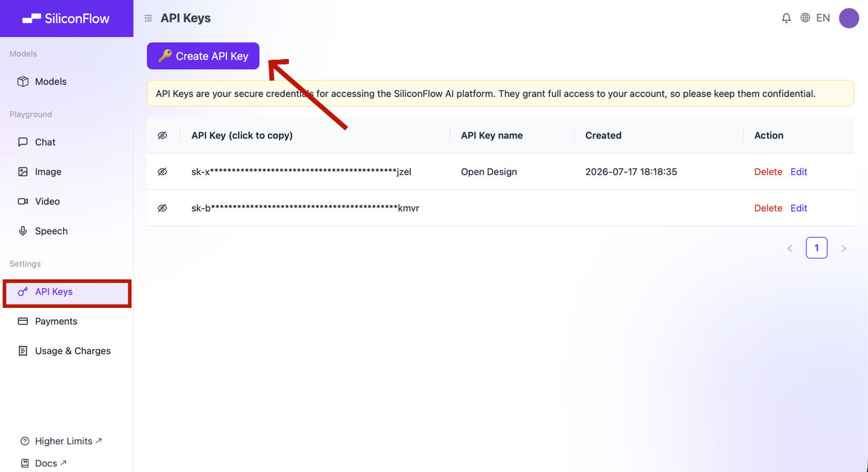The image size is (868, 472).
Task: Copy the API key ending in jzel
Action: point(302,172)
